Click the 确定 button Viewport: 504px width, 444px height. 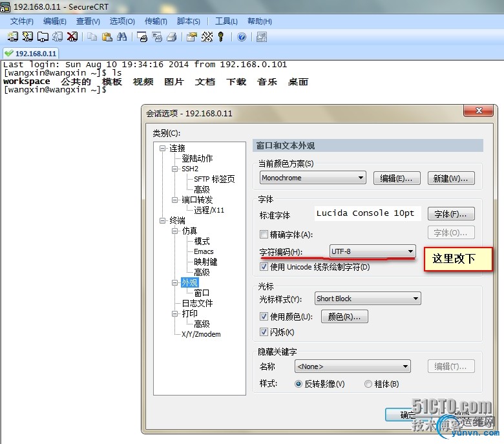coord(408,415)
